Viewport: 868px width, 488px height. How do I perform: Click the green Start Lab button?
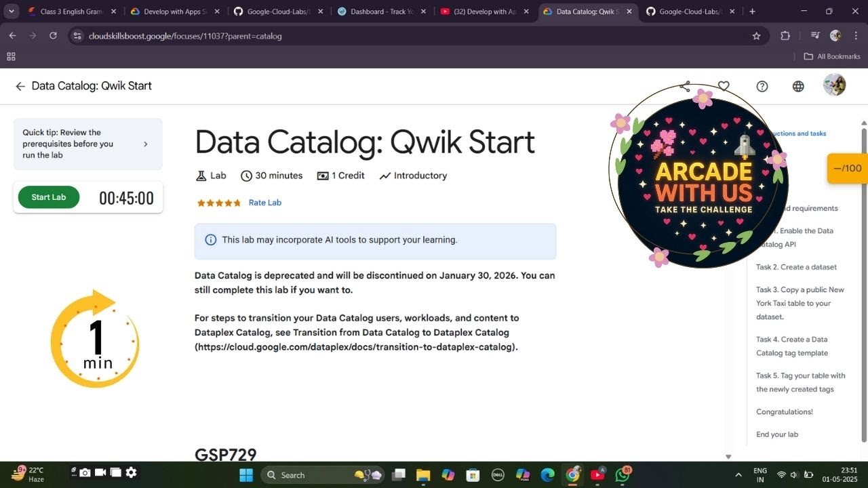49,197
